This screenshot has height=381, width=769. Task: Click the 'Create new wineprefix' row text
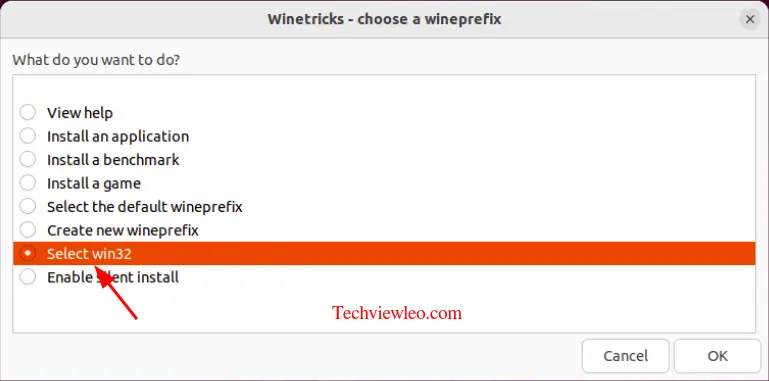click(123, 230)
